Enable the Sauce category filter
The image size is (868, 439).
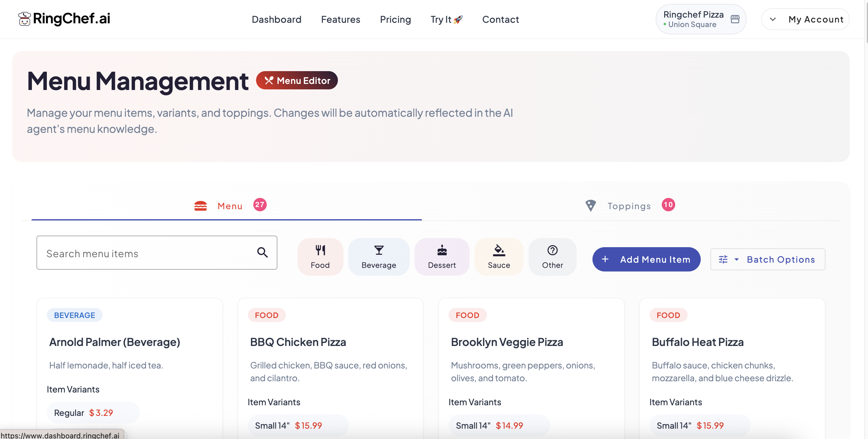(x=499, y=257)
